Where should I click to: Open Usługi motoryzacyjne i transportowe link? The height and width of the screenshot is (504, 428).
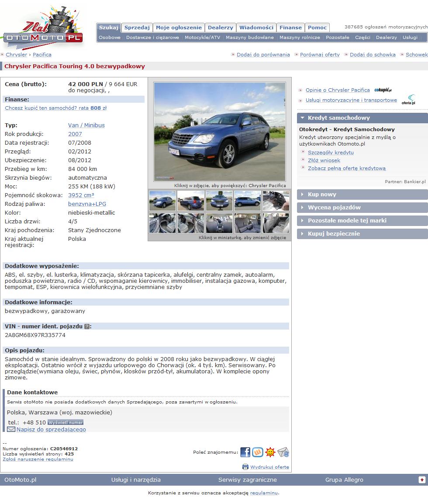(x=351, y=100)
